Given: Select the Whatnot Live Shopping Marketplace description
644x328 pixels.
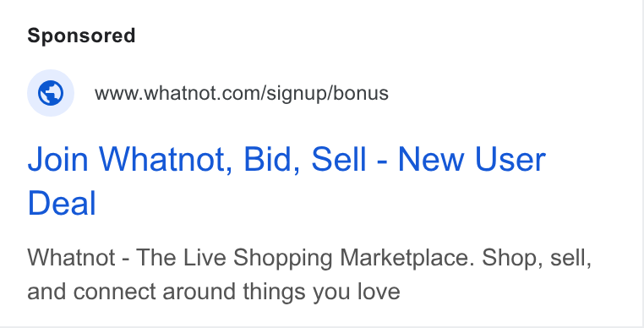Looking at the screenshot, I should point(309,275).
